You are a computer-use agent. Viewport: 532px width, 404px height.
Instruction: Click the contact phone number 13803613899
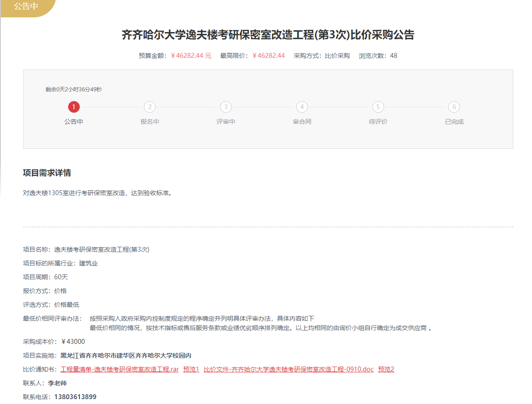point(75,397)
